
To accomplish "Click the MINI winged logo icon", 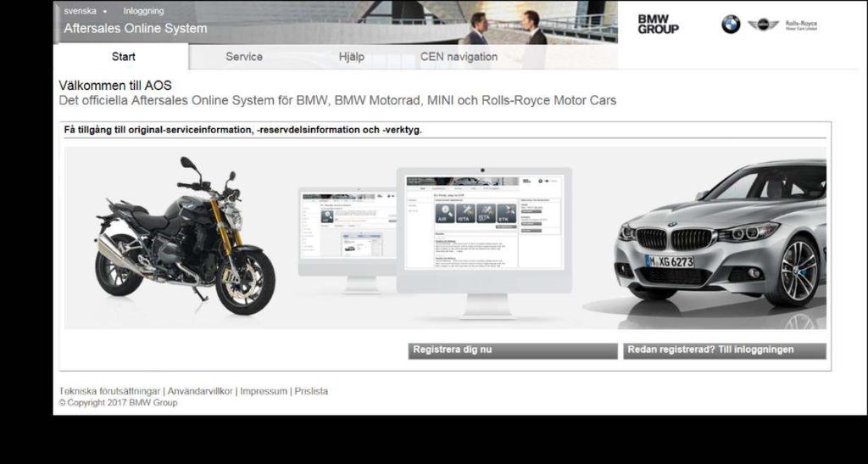I will [763, 25].
